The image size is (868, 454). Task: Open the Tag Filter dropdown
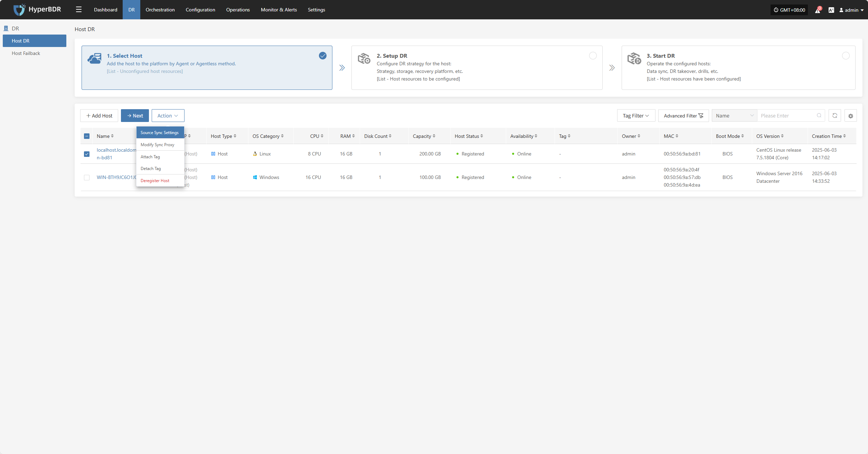coord(636,116)
